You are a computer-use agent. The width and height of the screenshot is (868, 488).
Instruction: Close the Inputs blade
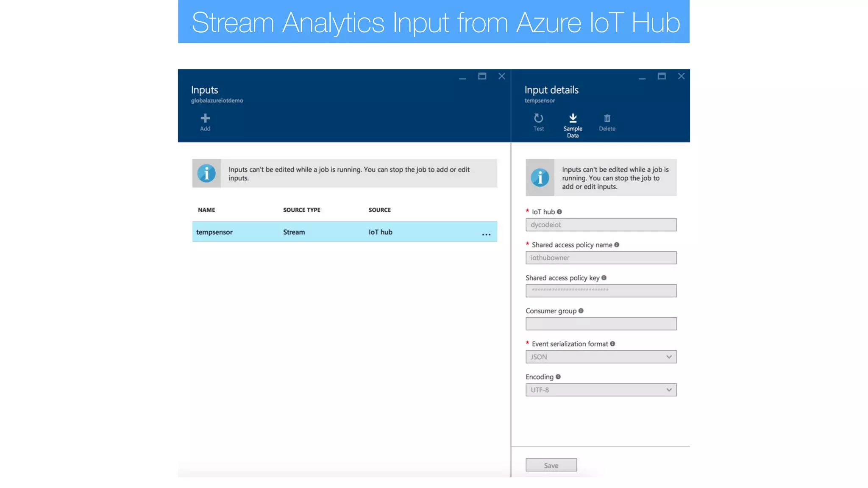pos(502,76)
